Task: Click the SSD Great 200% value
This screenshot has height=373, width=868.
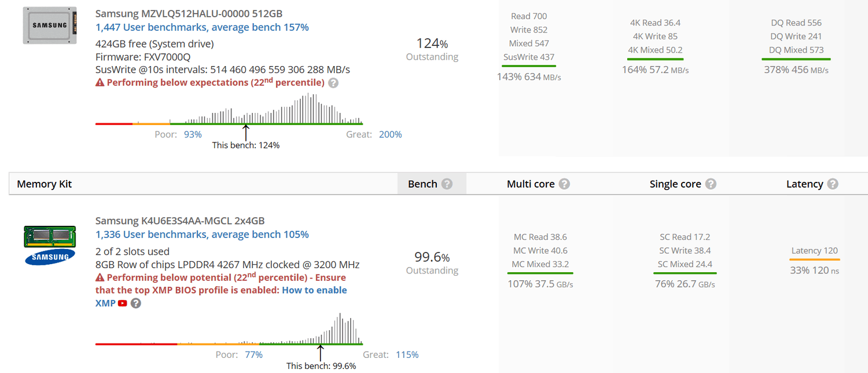Action: (391, 134)
